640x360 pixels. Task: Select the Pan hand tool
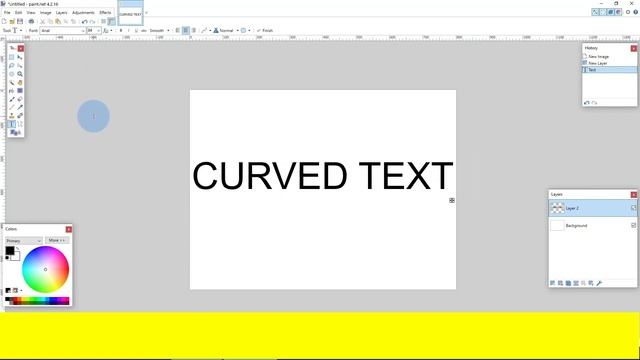[x=20, y=82]
